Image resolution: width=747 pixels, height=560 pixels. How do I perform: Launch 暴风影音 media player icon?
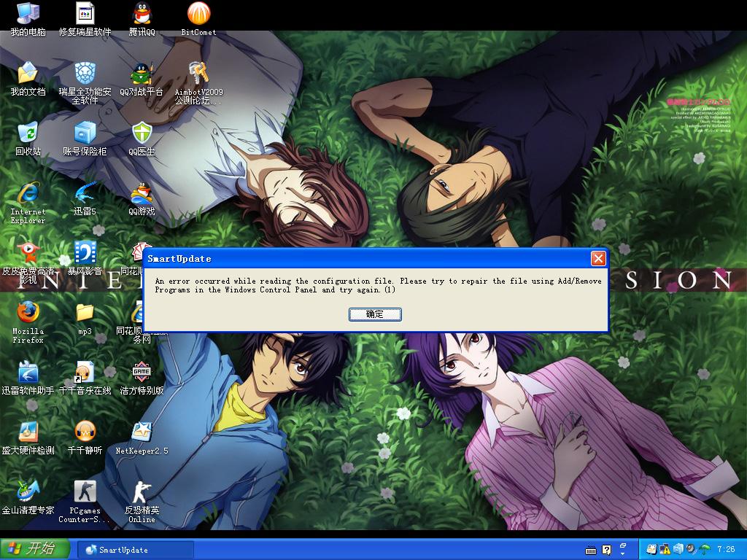tap(85, 259)
